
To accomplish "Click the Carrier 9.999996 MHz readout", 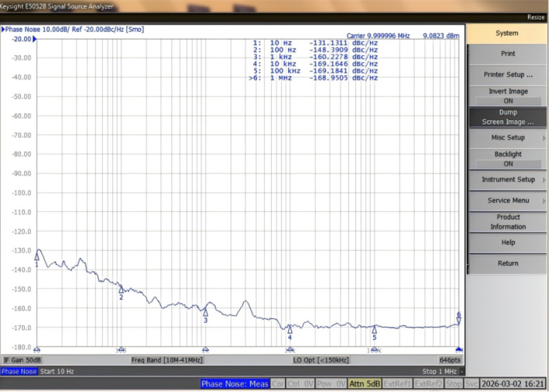I will click(378, 36).
